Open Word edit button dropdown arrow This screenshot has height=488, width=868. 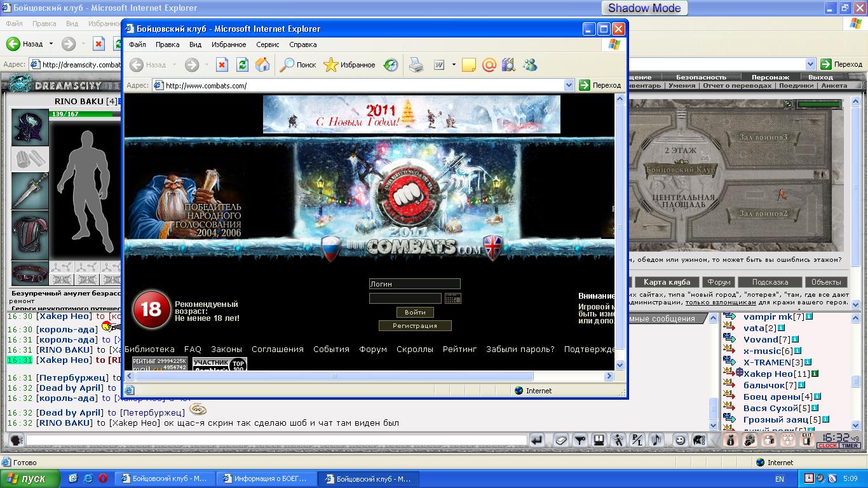(454, 65)
